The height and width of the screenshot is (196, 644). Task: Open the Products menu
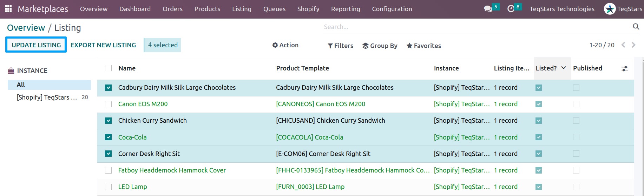coord(207,9)
